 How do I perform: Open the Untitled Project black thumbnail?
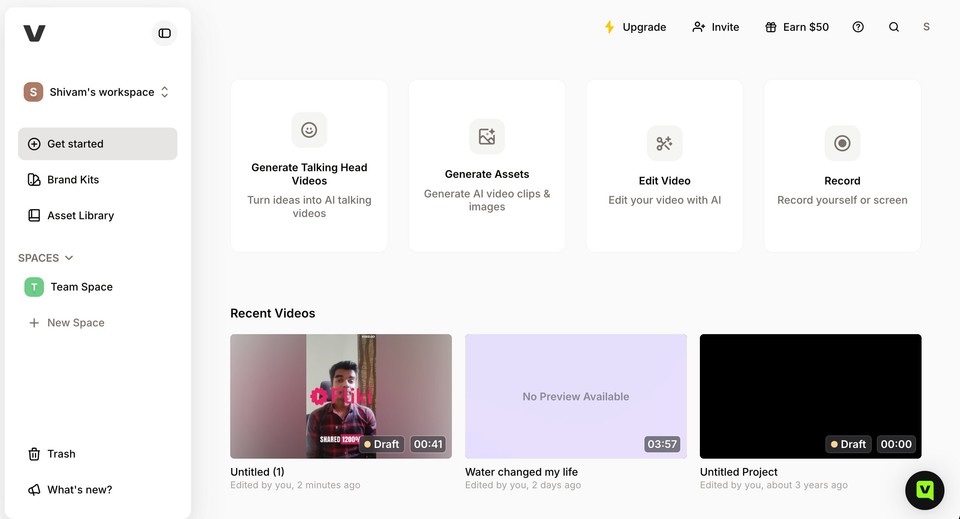tap(811, 396)
